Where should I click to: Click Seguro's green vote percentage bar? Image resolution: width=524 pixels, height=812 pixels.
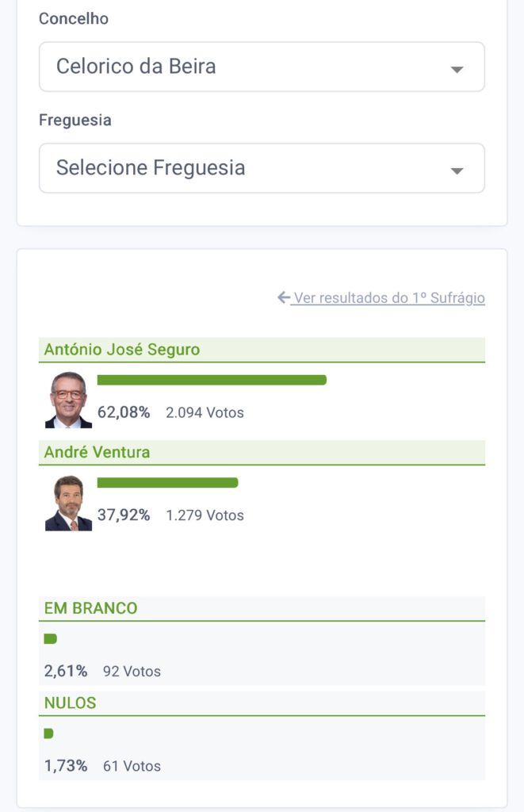pyautogui.click(x=212, y=380)
